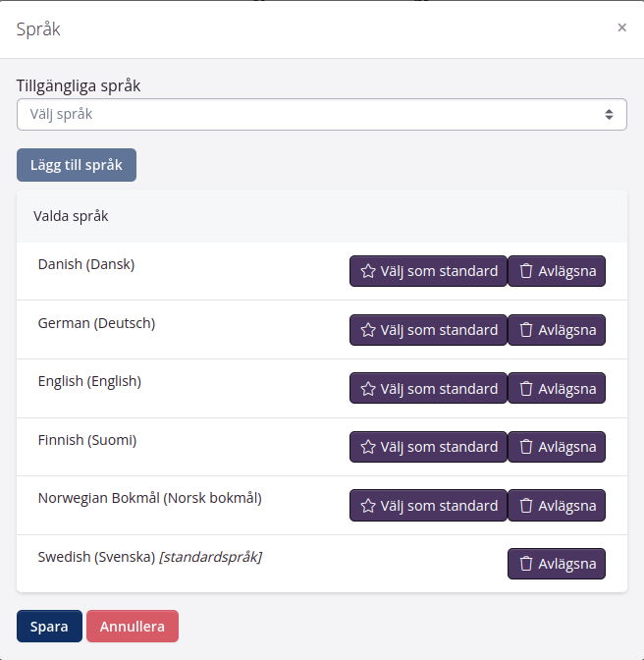
Task: Close the Språk dialog
Action: [621, 27]
